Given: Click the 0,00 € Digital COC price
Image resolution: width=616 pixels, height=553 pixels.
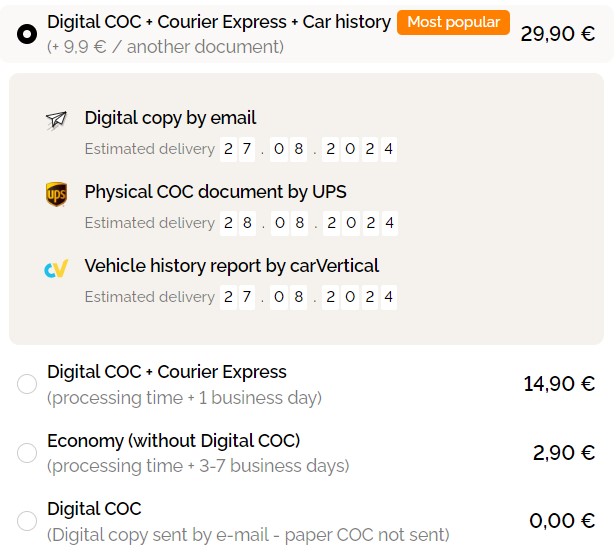Looking at the screenshot, I should [562, 520].
